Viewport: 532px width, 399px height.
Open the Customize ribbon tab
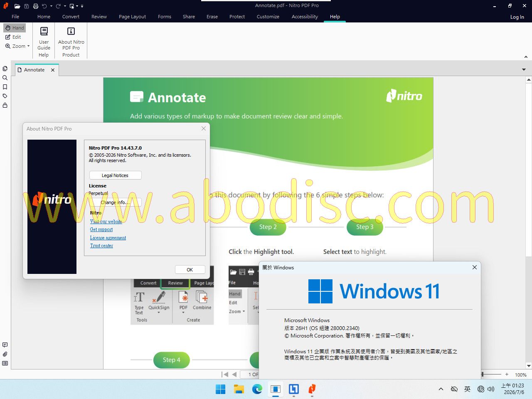(x=268, y=17)
